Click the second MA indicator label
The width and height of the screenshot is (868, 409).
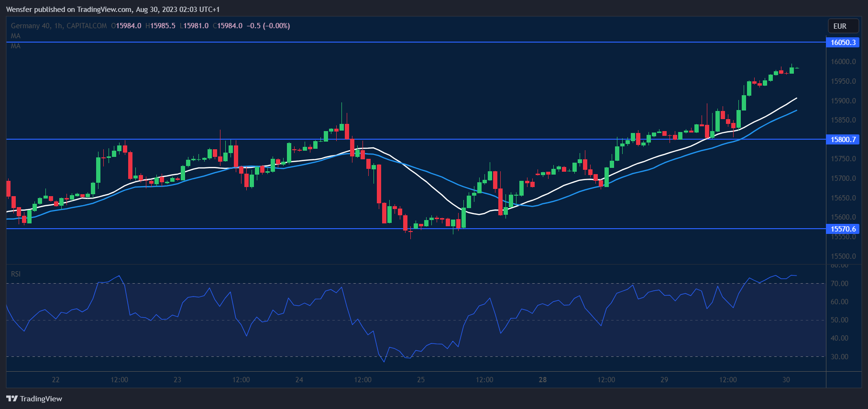click(x=16, y=46)
